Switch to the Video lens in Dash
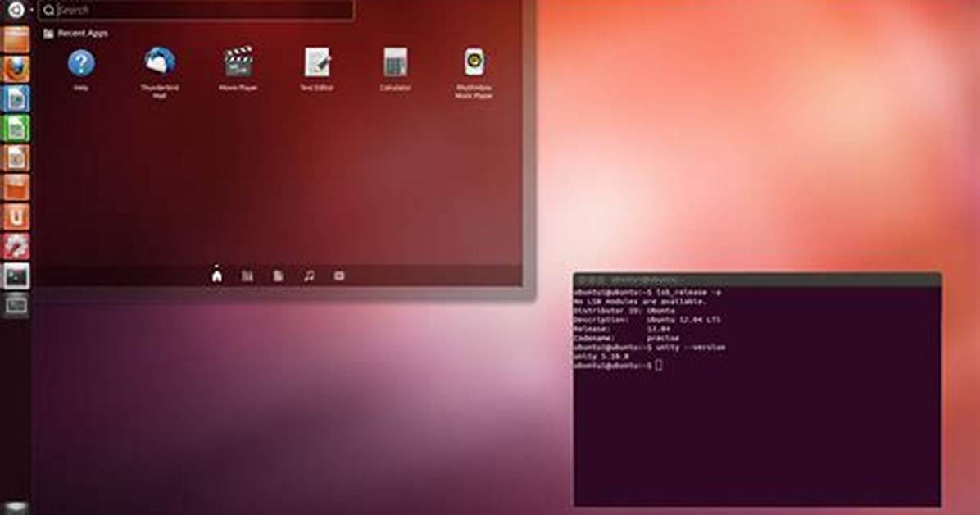Screen dimensions: 980x515 tap(339, 276)
